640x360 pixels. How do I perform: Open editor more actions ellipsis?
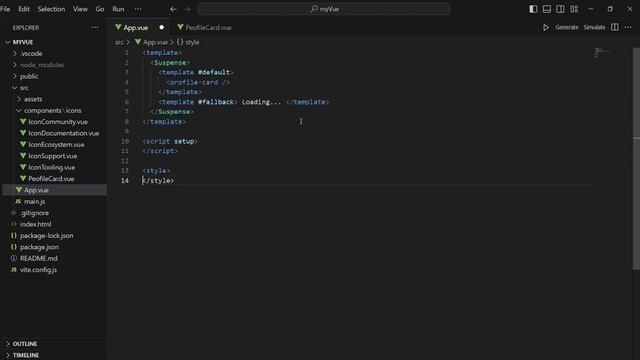click(x=628, y=27)
